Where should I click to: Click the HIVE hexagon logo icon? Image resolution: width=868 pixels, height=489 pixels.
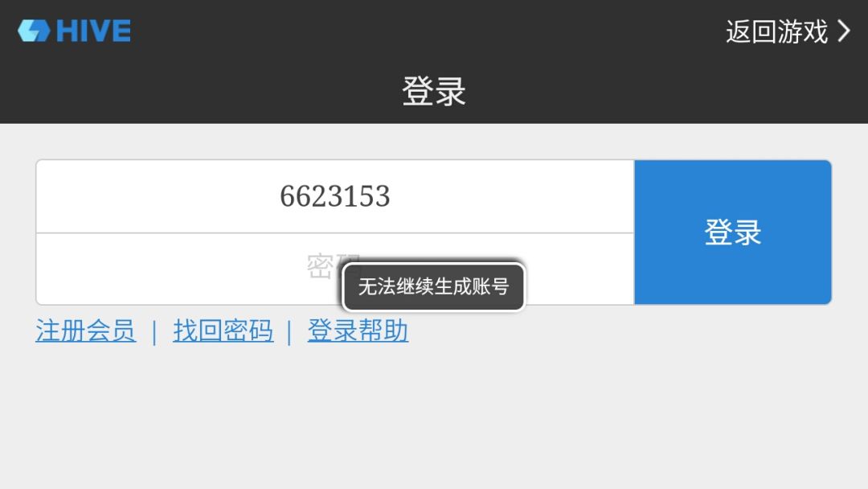[x=34, y=31]
